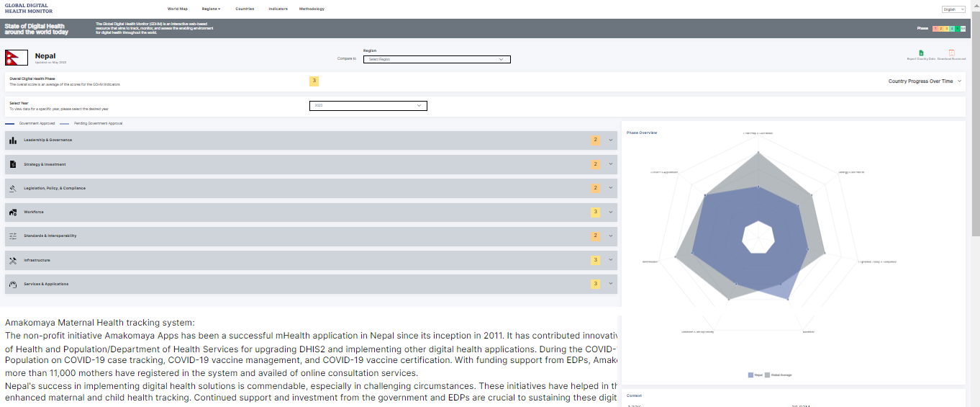980x407 pixels.
Task: Click the Leadership & Governance score 2 badge
Action: [595, 140]
